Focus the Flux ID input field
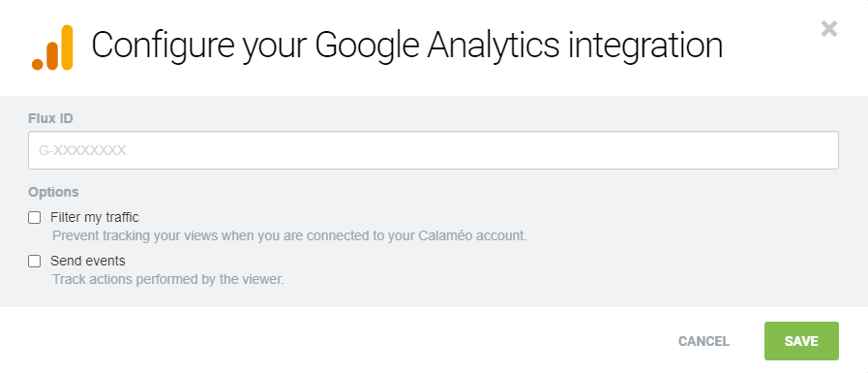 [434, 150]
